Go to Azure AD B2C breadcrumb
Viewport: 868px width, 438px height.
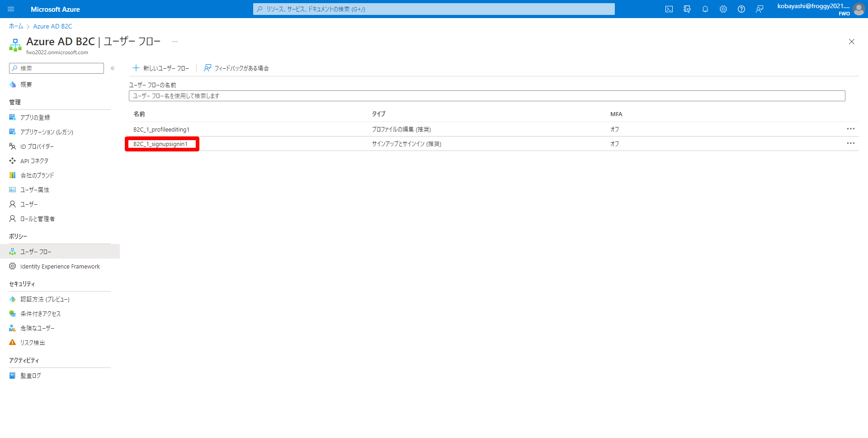pyautogui.click(x=52, y=26)
